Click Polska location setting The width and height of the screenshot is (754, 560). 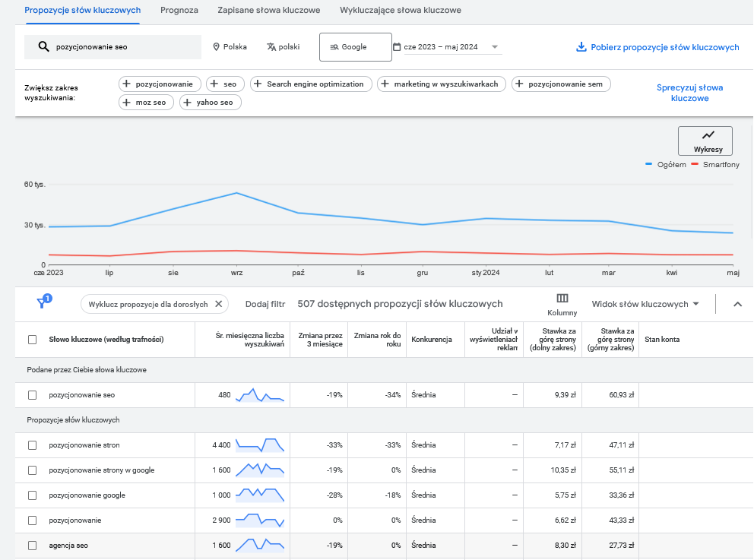pyautogui.click(x=230, y=46)
